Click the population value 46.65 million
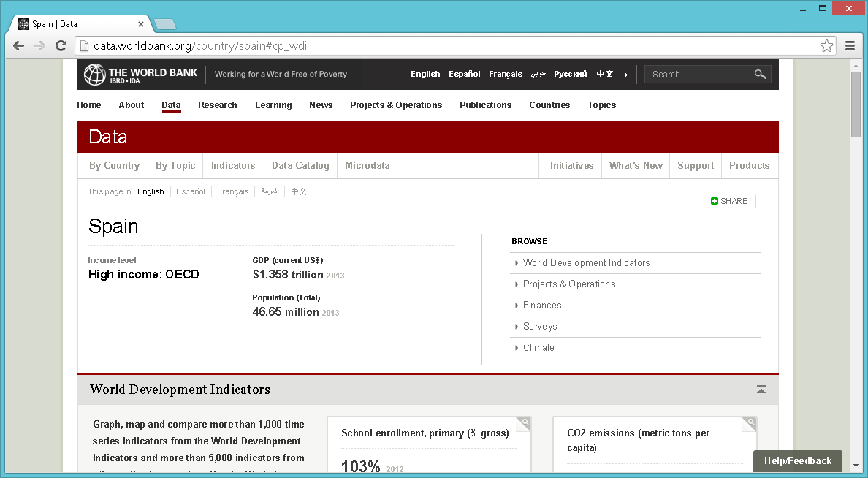 tap(286, 312)
